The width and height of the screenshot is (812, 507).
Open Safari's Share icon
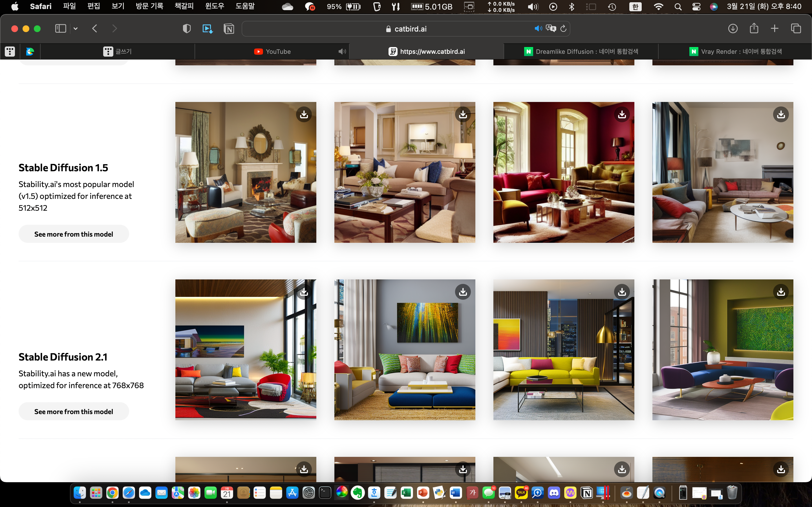[754, 28]
